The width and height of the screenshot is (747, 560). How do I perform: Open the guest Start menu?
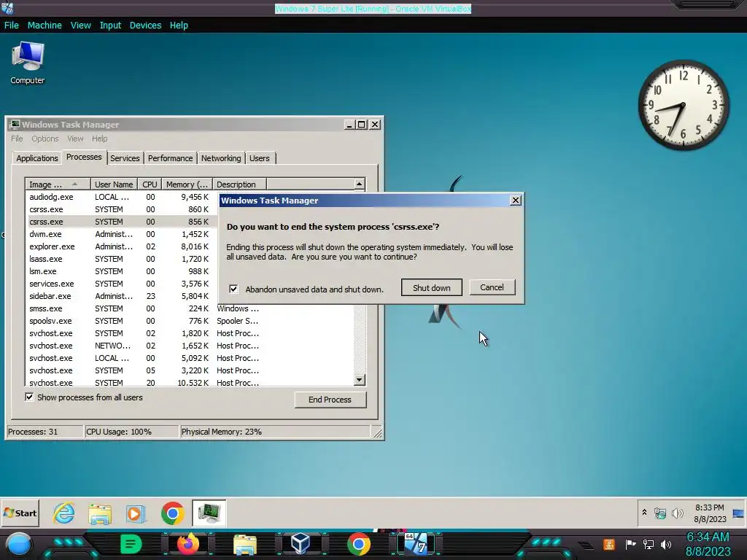tap(20, 513)
